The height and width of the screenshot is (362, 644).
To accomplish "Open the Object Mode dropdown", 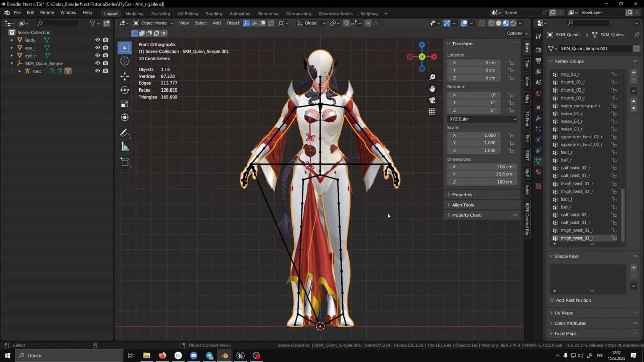I will pos(153,23).
